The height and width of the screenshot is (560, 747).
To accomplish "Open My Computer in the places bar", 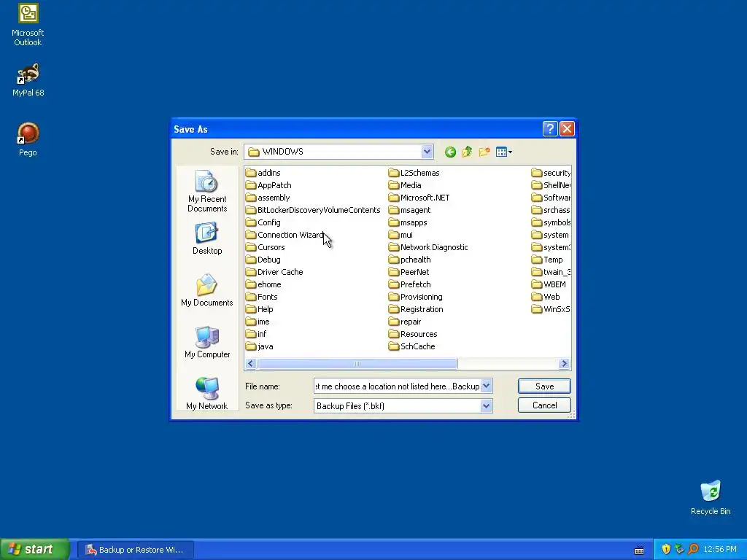I will pyautogui.click(x=206, y=342).
